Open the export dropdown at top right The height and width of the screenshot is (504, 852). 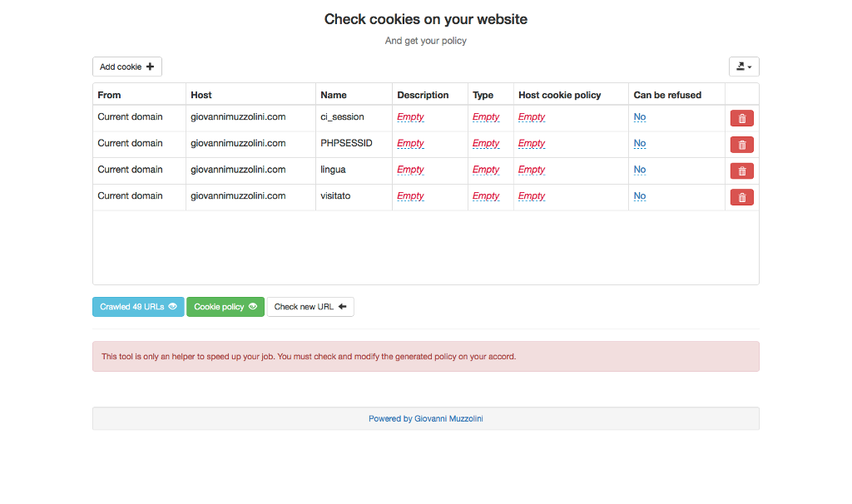point(743,67)
